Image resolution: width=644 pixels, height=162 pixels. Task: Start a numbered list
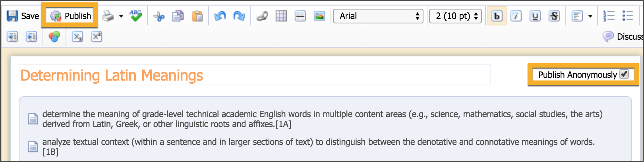(x=608, y=16)
